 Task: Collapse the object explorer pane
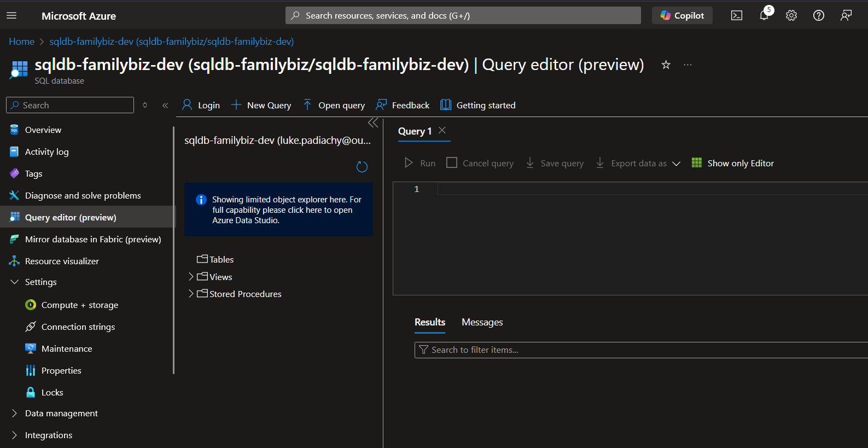tap(373, 123)
